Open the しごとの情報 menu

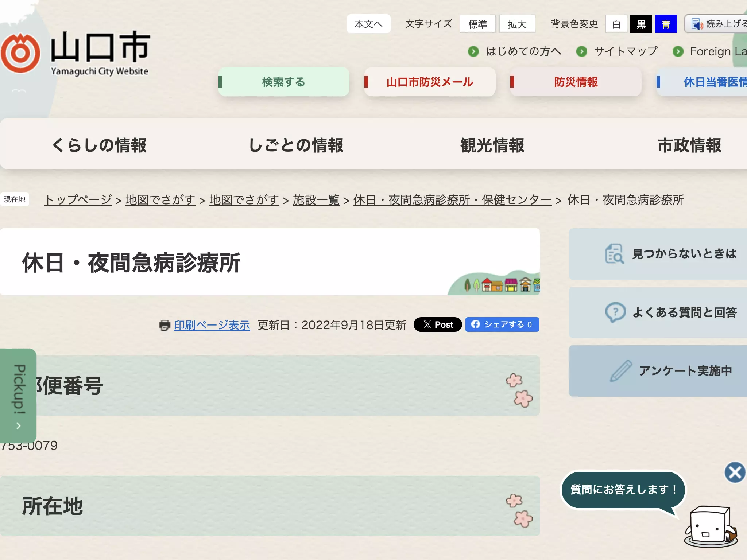296,145
